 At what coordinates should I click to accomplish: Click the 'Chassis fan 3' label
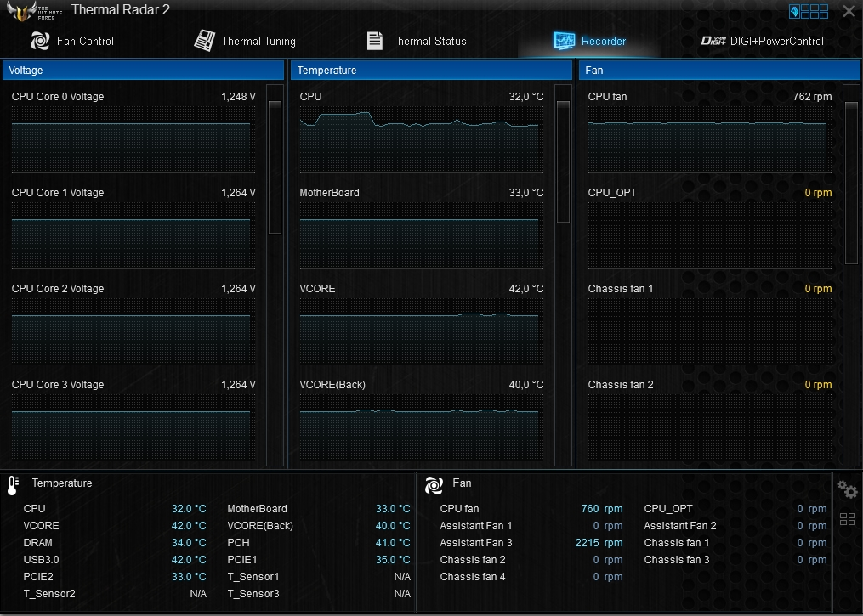[x=677, y=560]
